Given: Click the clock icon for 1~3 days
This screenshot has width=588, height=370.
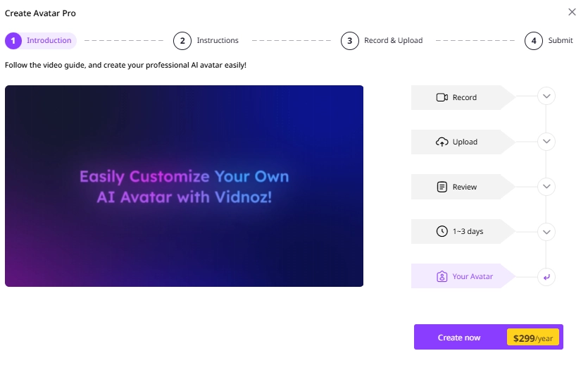Looking at the screenshot, I should (x=442, y=231).
